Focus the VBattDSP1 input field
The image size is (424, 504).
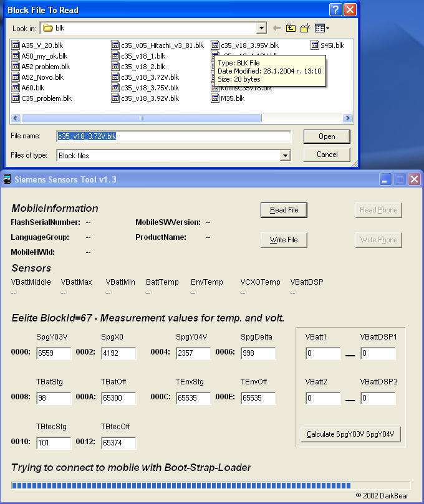coord(378,353)
